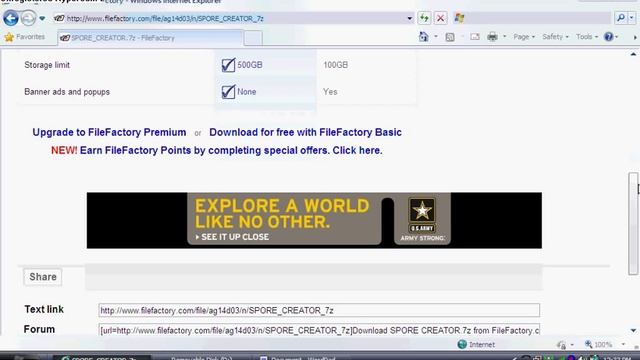
Task: Open the zoom level dropdown arrow
Action: (x=623, y=344)
